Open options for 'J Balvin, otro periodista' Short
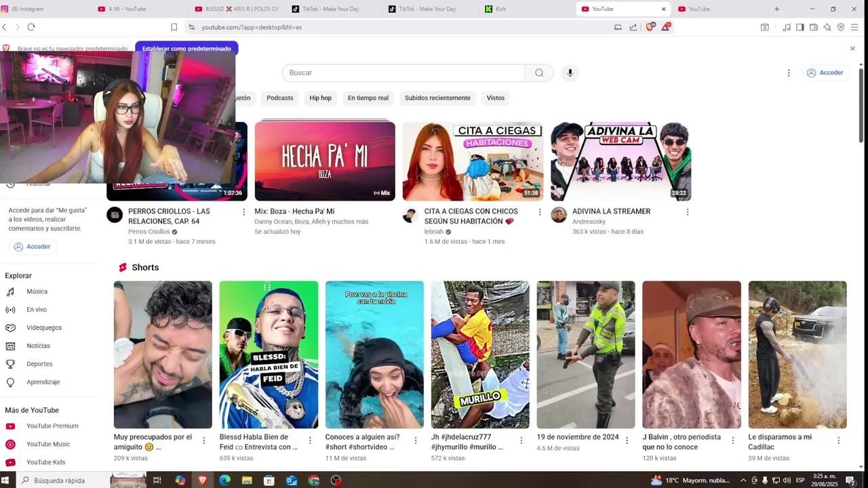This screenshot has width=868, height=488. tap(733, 441)
